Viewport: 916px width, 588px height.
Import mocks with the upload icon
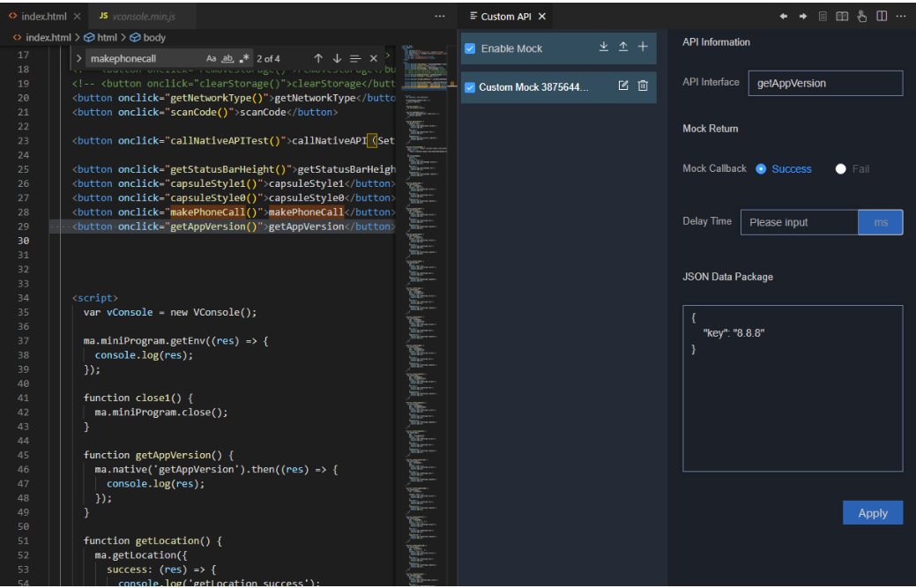[623, 48]
